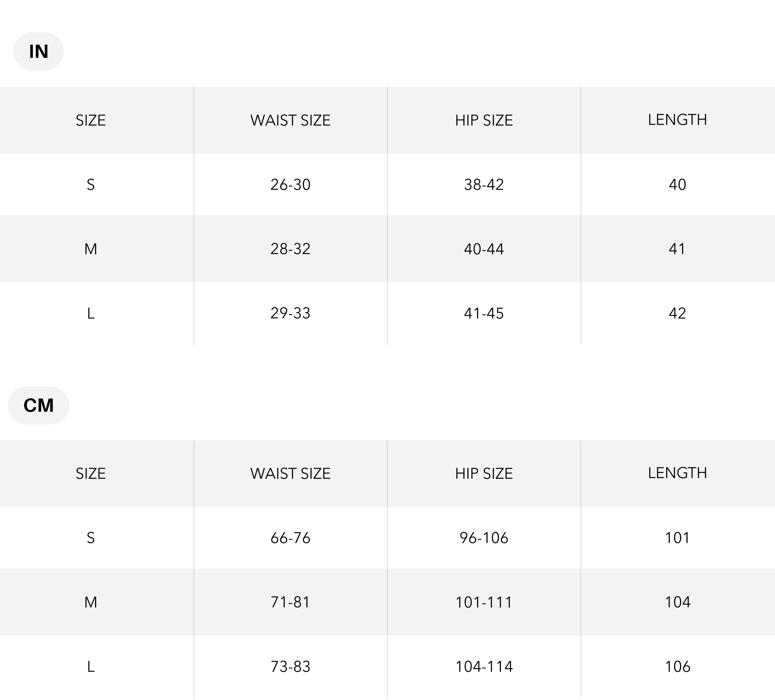Select the 26-30 waist size cell

(x=290, y=185)
